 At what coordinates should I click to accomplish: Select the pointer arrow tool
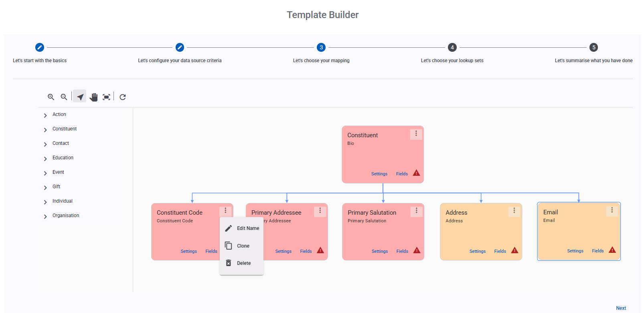tap(80, 97)
